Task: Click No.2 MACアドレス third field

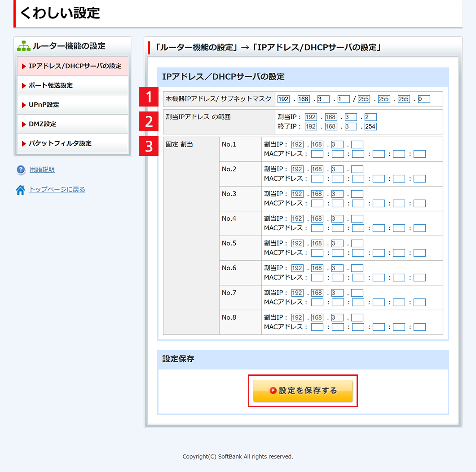Action: [x=358, y=179]
